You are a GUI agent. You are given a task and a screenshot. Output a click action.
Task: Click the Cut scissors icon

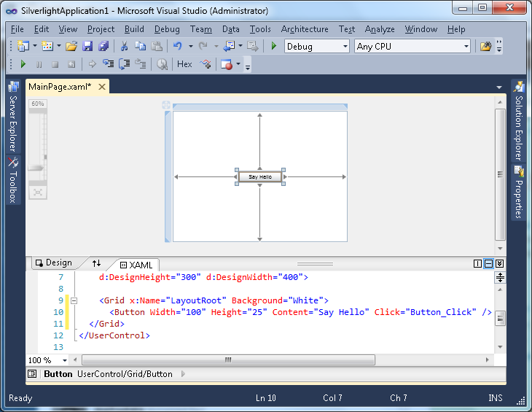click(x=125, y=46)
